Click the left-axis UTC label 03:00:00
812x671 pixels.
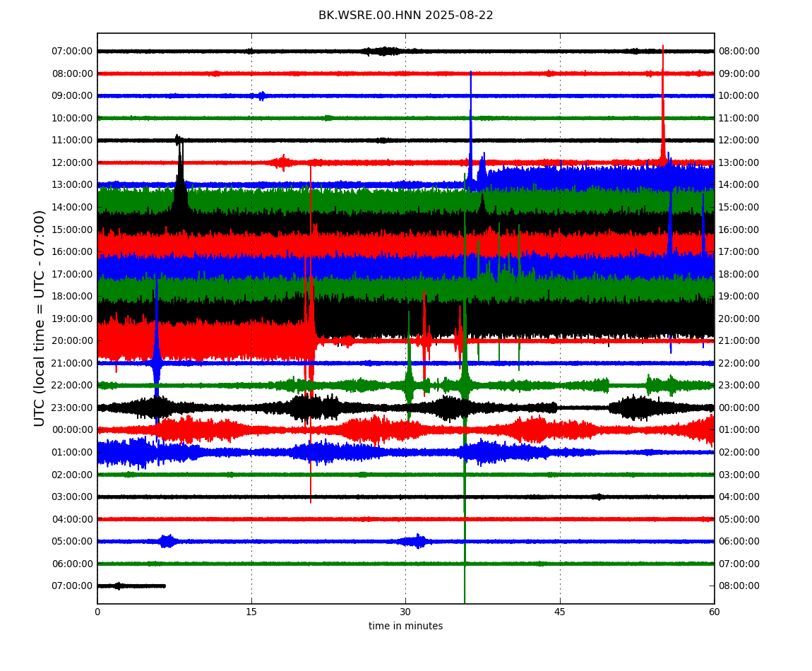pyautogui.click(x=72, y=497)
